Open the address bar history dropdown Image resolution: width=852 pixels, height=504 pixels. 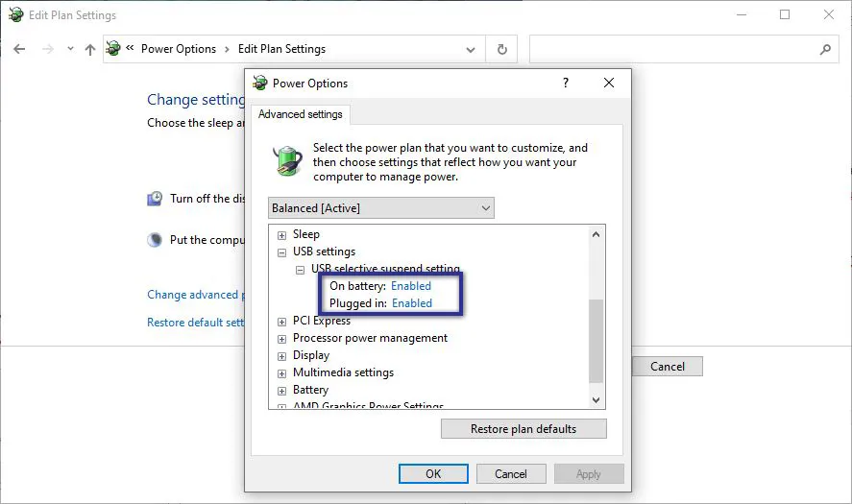471,49
